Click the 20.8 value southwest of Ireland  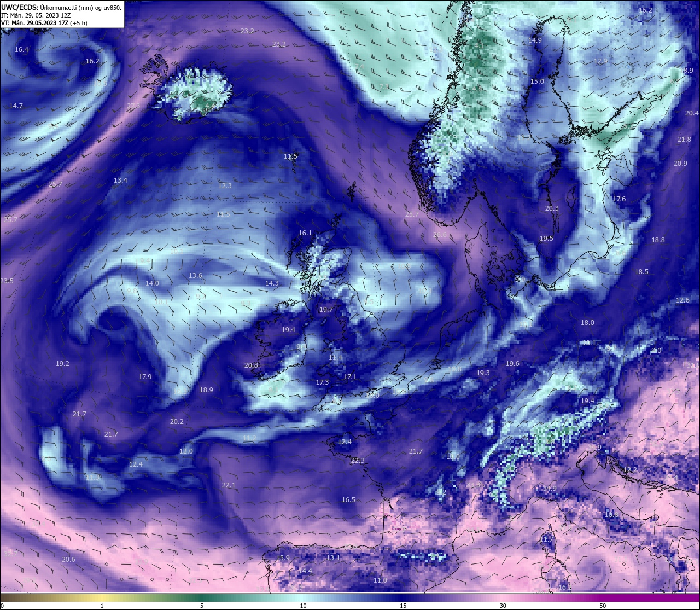[x=251, y=365]
